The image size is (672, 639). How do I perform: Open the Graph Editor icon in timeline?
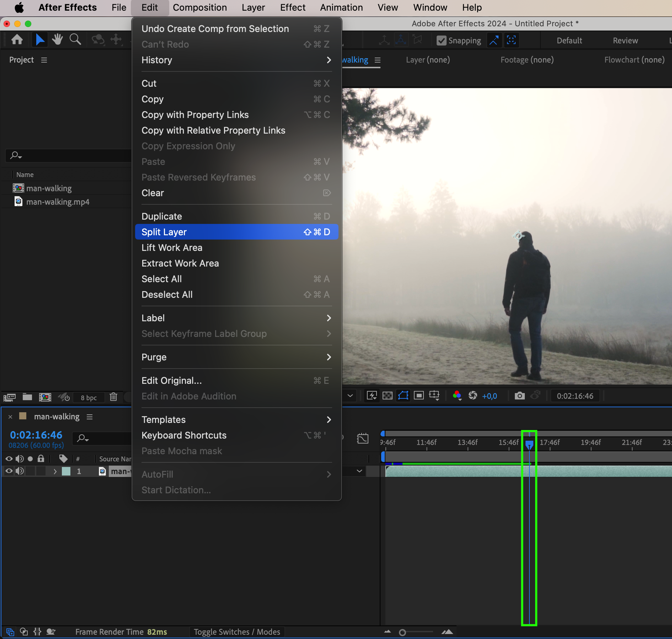362,439
